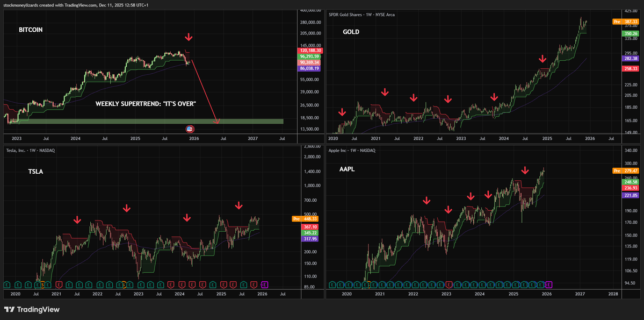
Task: Click the green 248.58 Apple price label
Action: [632, 182]
